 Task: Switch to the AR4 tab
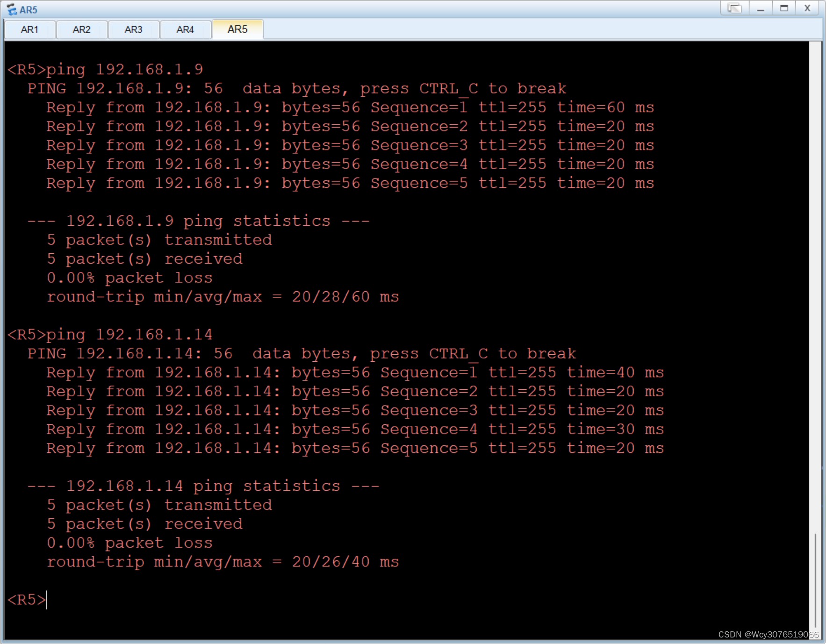186,30
